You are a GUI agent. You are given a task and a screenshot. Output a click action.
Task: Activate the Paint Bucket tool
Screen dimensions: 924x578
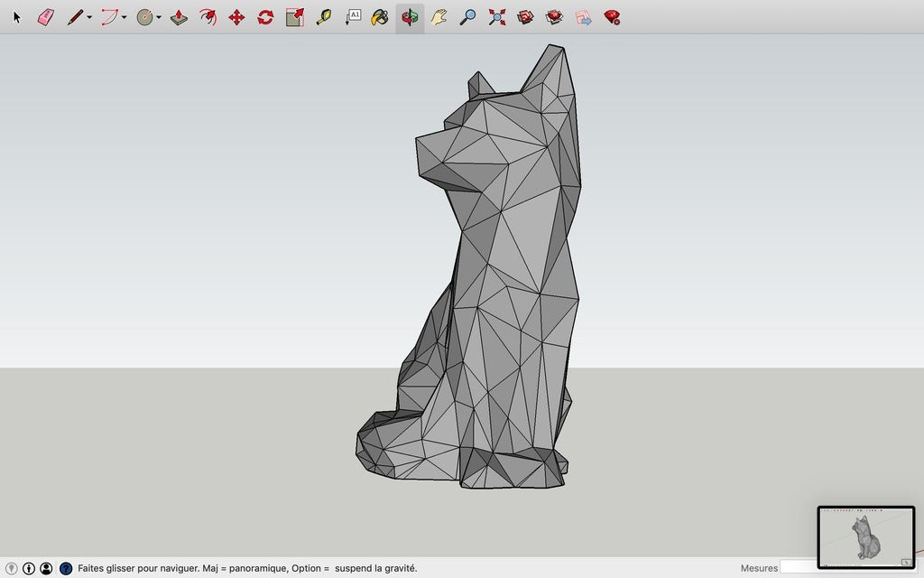(379, 15)
